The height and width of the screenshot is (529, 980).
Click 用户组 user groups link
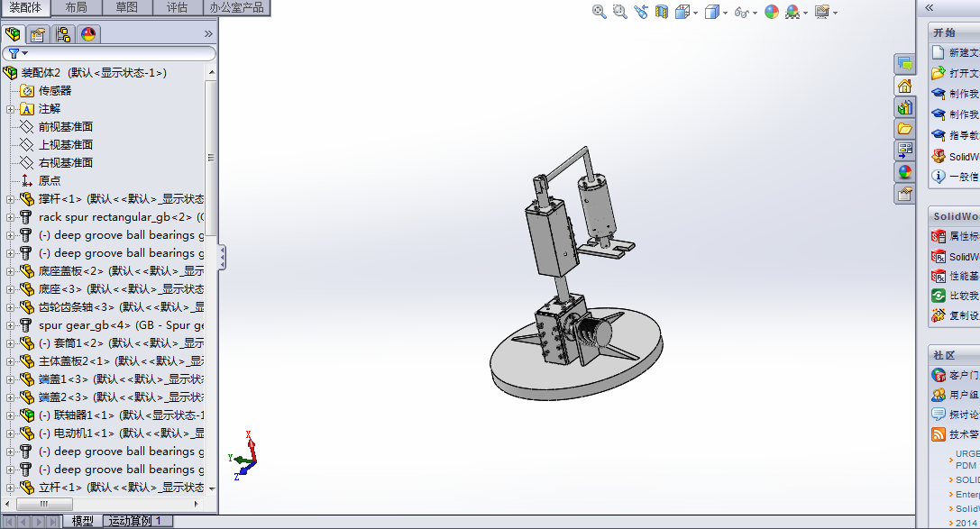pyautogui.click(x=964, y=396)
